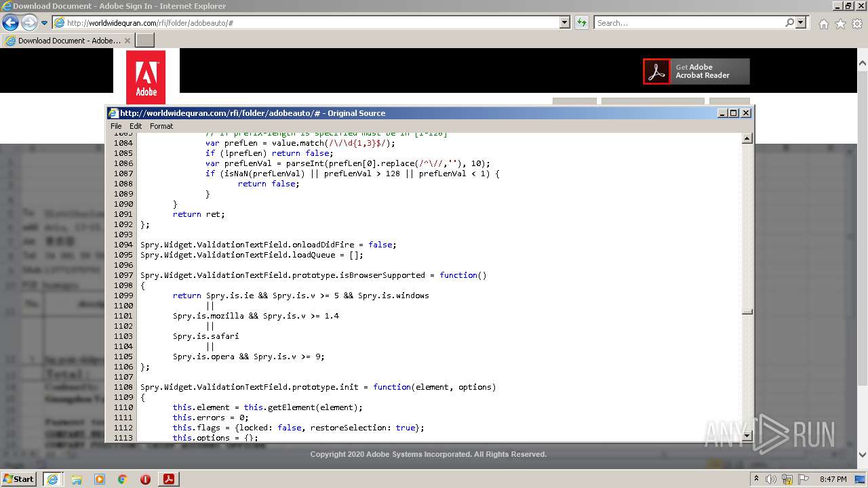Open the Home icon in IE toolbar

point(823,24)
